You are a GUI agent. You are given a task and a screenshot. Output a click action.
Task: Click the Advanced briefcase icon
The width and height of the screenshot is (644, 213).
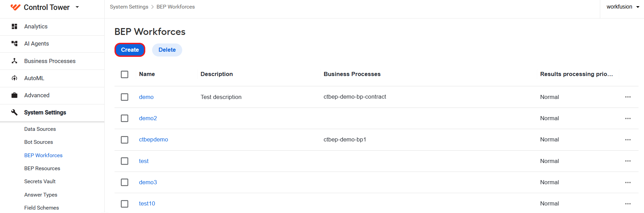click(14, 95)
